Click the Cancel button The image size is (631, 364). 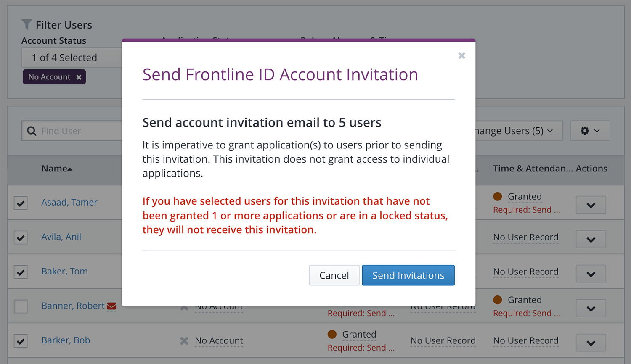334,275
